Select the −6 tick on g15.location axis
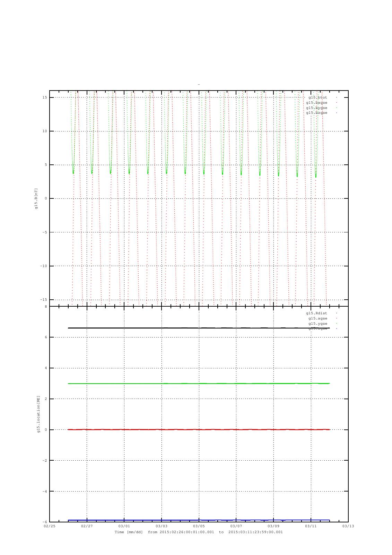This screenshot has height=555, width=392. click(x=45, y=522)
